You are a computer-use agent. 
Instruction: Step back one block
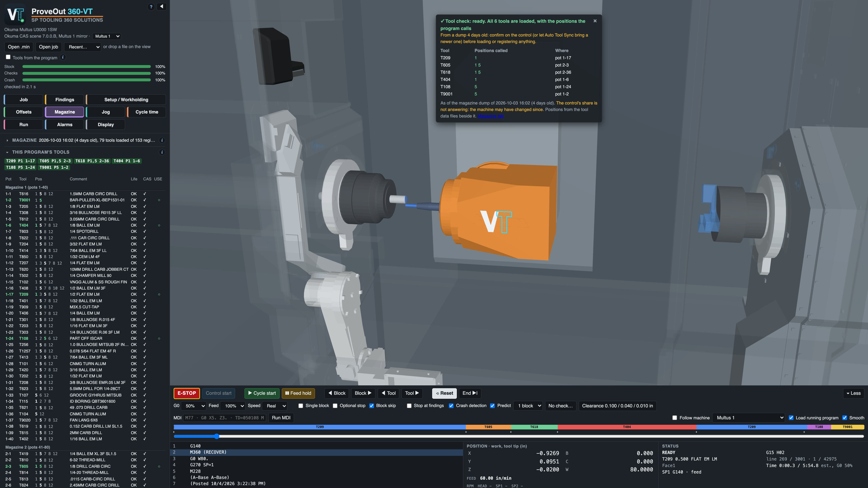coord(337,393)
